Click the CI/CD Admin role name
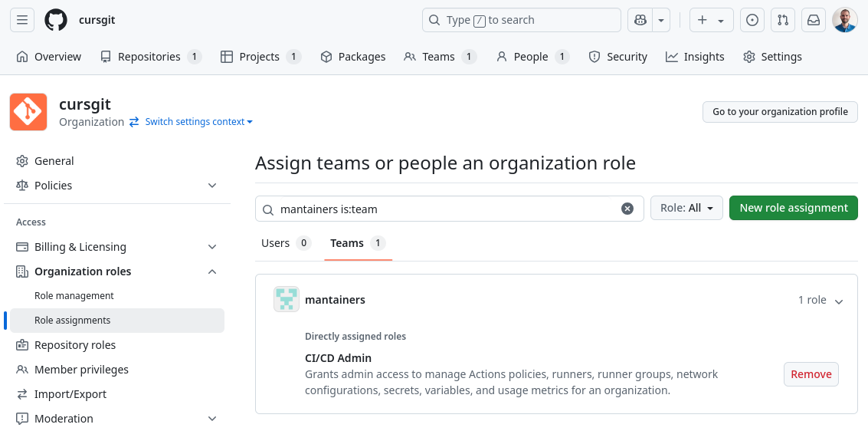Viewport: 868px width, 431px height. click(338, 358)
